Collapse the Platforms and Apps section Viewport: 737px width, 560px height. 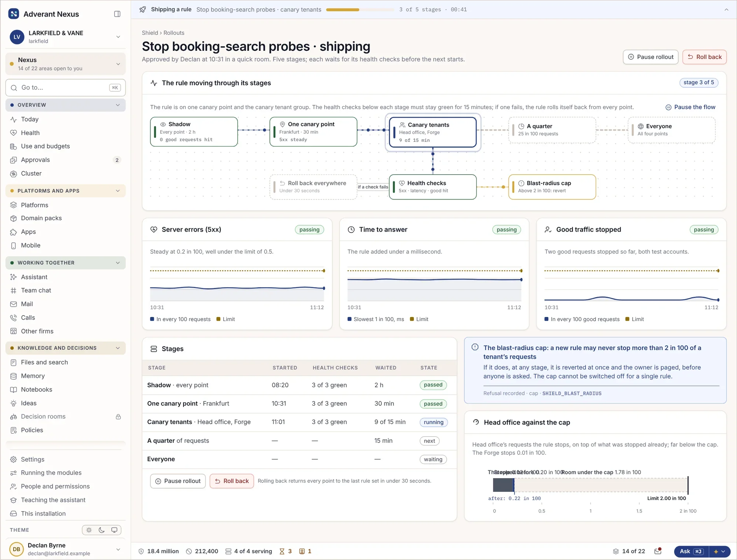tap(66, 191)
